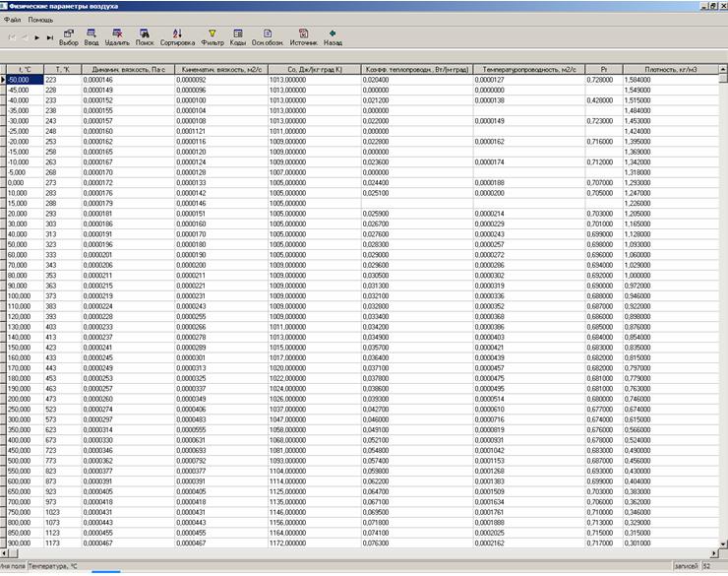Jump to last record button
728x576 pixels.
pyautogui.click(x=49, y=37)
